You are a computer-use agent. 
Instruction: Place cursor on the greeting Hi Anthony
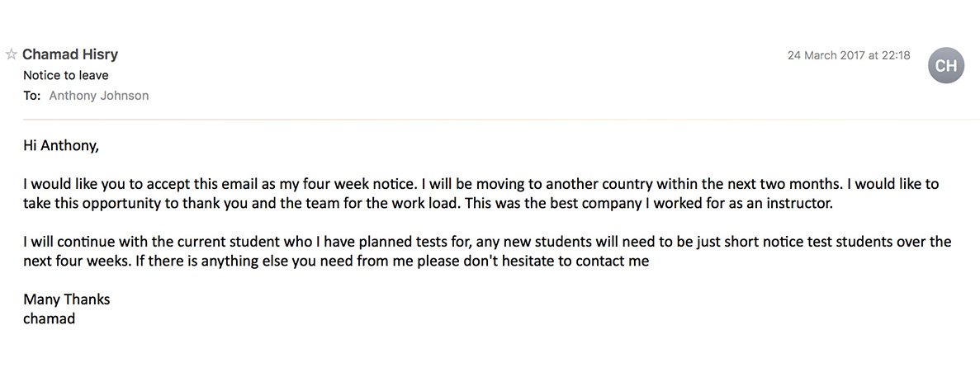point(61,147)
